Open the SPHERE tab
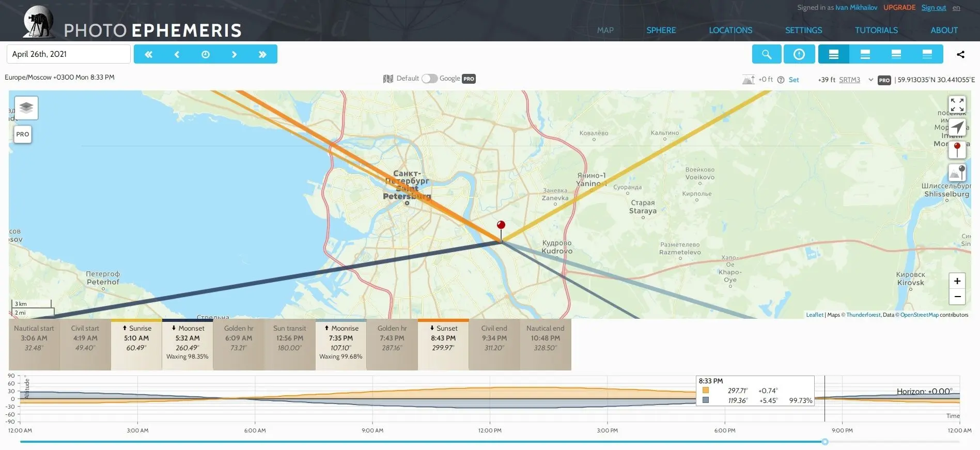This screenshot has width=980, height=450. point(661,30)
